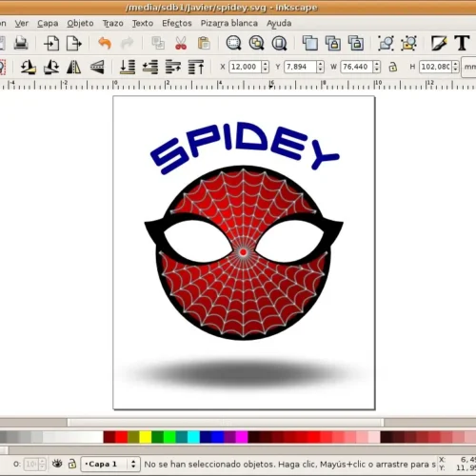This screenshot has height=476, width=476.
Task: Toggle the lock of layer Capa 1
Action: (x=72, y=464)
